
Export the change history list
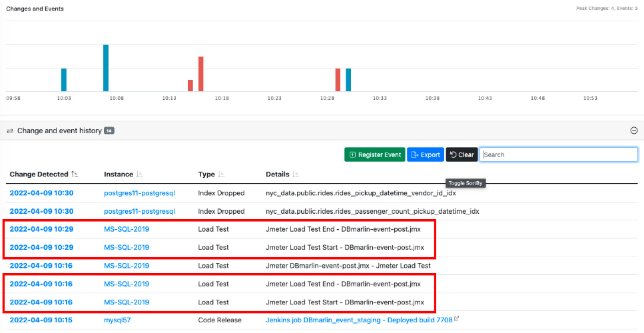point(425,155)
